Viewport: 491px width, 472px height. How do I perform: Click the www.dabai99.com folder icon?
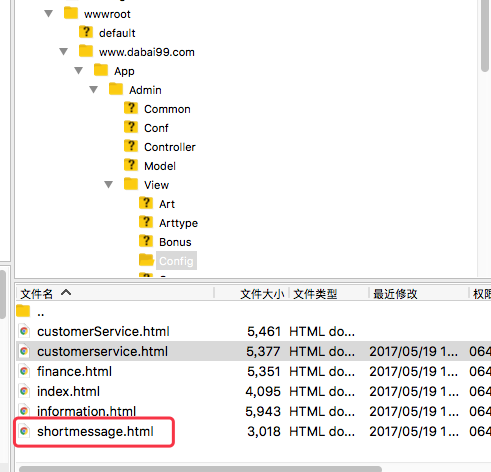coord(86,51)
